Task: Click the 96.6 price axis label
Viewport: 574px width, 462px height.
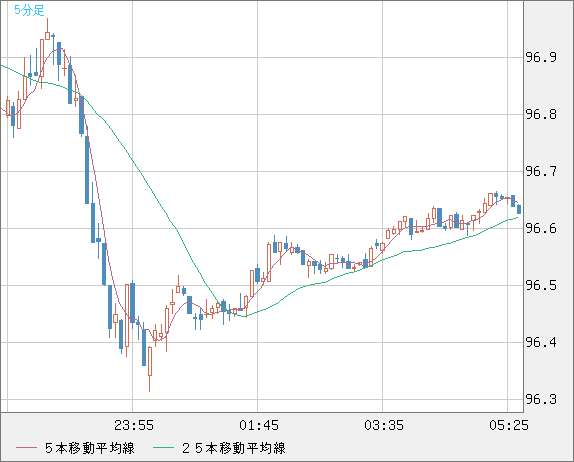Action: pyautogui.click(x=541, y=228)
